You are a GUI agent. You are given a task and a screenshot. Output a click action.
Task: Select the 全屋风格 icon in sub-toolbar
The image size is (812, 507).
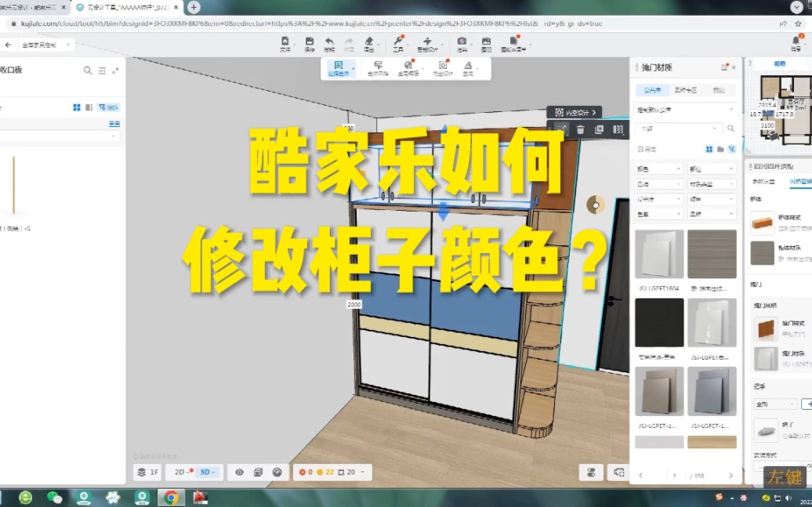click(x=379, y=68)
